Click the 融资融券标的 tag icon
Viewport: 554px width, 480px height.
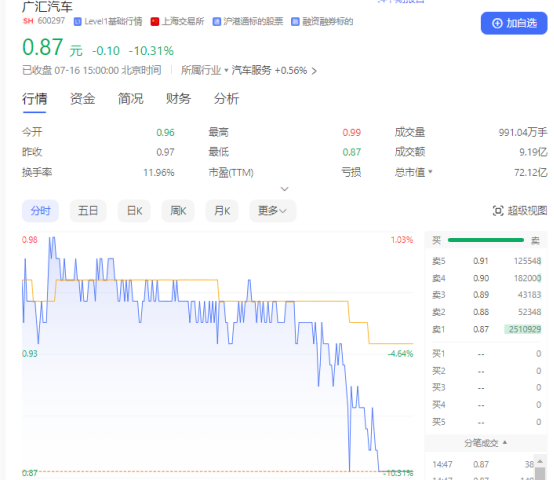(295, 22)
